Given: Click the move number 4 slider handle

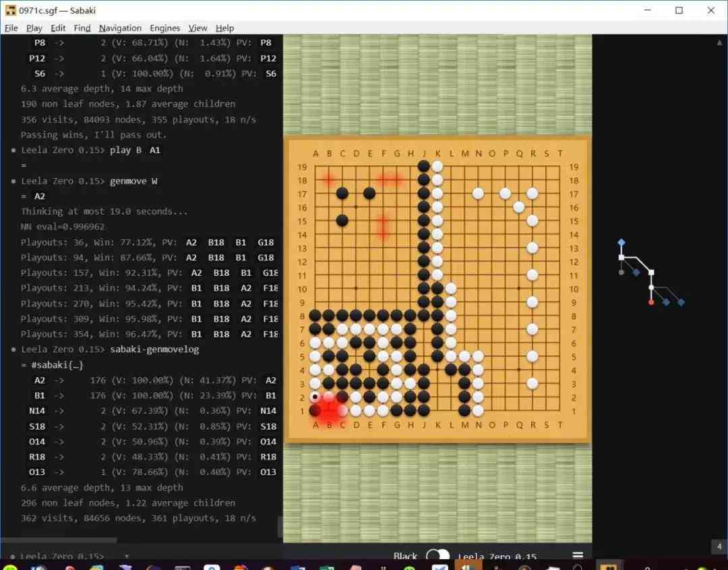Looking at the screenshot, I should [719, 546].
